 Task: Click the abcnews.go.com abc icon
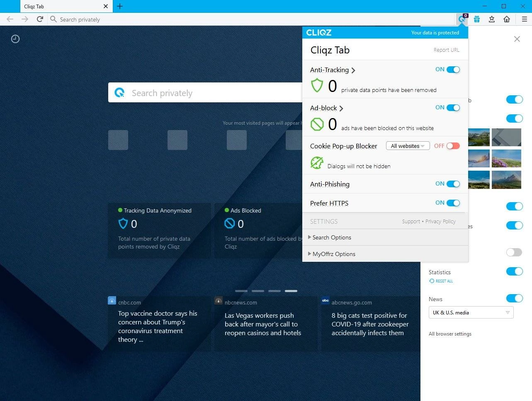pyautogui.click(x=326, y=301)
